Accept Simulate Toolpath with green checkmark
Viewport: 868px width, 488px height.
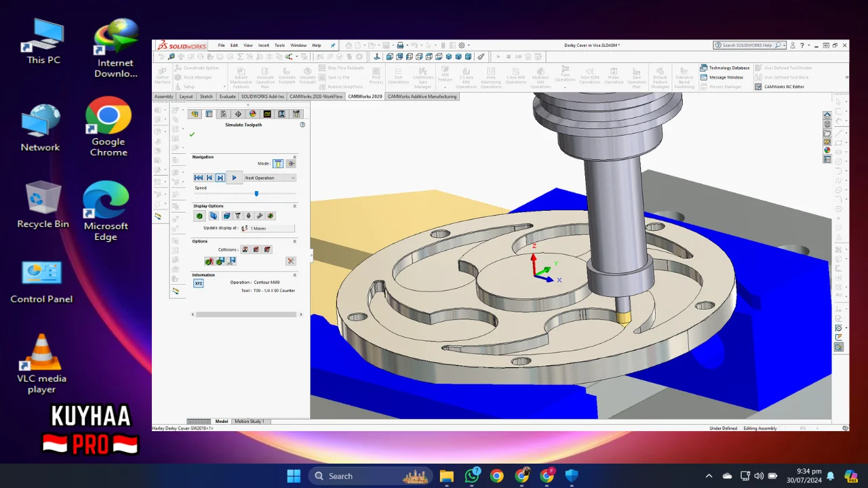coord(192,134)
